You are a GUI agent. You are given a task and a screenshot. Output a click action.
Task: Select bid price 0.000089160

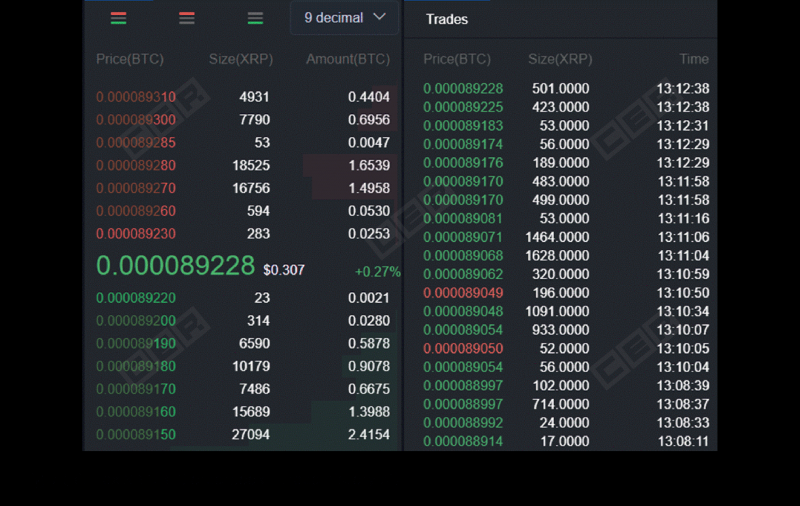pyautogui.click(x=136, y=412)
